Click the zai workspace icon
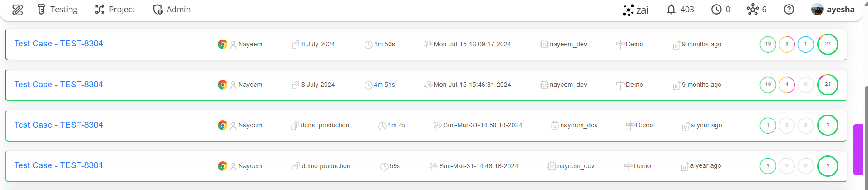 [628, 10]
